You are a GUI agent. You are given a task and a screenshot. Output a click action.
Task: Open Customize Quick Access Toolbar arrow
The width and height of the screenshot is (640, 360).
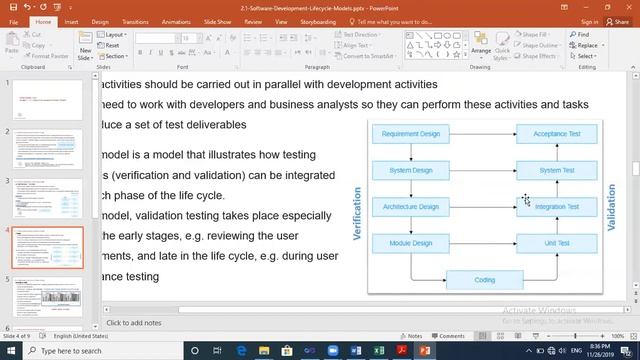(70, 8)
